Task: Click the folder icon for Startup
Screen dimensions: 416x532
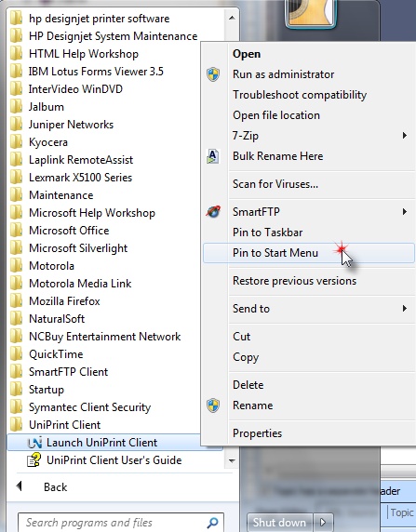Action: [16, 389]
